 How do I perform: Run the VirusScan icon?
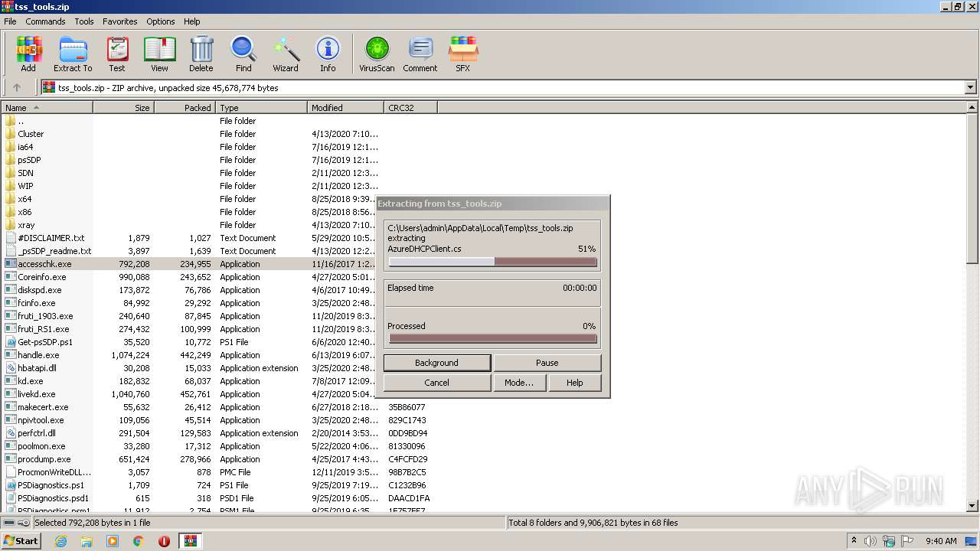coord(377,54)
